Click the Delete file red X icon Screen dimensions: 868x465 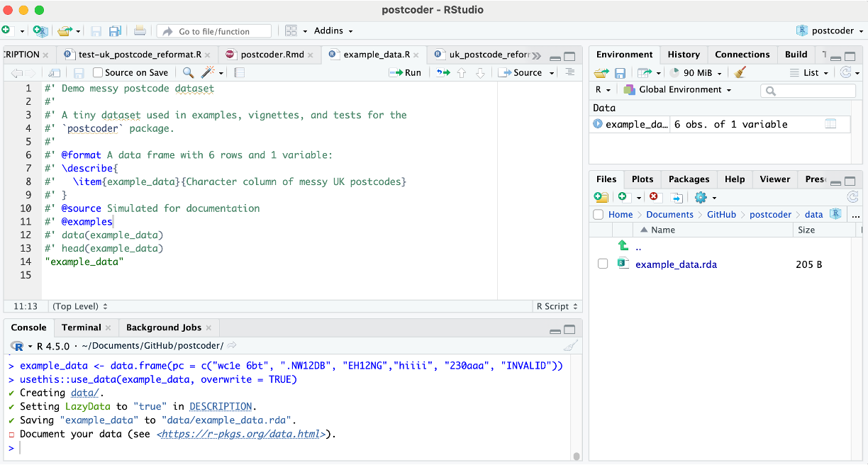coord(654,197)
